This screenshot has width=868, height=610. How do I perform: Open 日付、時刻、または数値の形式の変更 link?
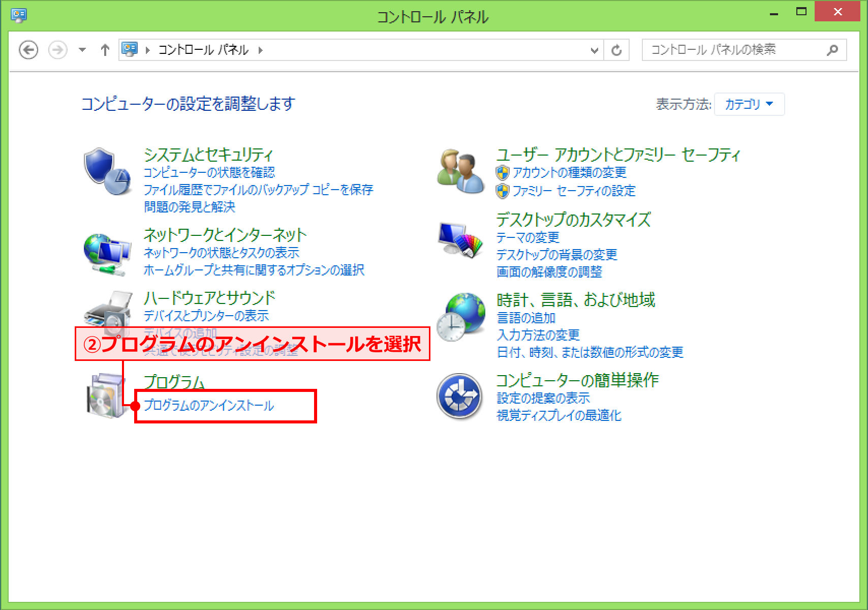tap(590, 352)
